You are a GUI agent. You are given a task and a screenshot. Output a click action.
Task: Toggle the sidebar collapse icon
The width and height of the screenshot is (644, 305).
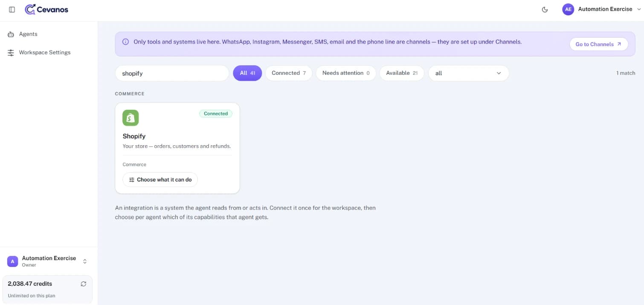click(12, 9)
